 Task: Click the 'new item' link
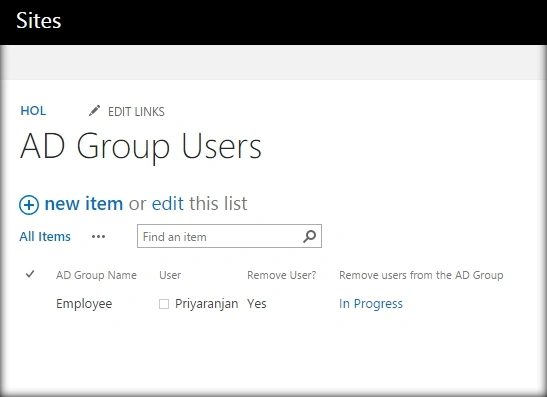click(x=84, y=203)
